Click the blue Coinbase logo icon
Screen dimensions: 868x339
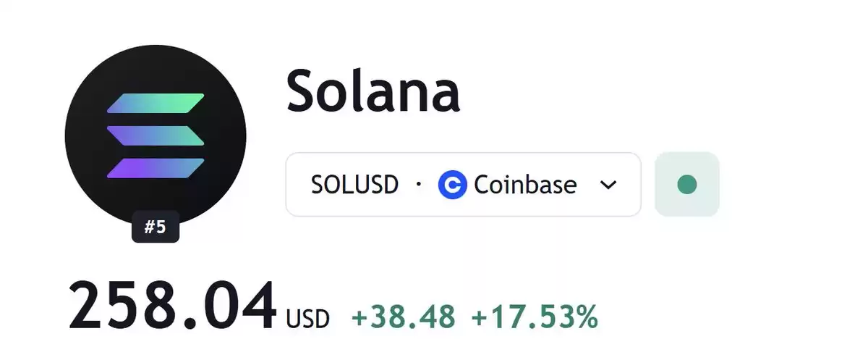[453, 185]
